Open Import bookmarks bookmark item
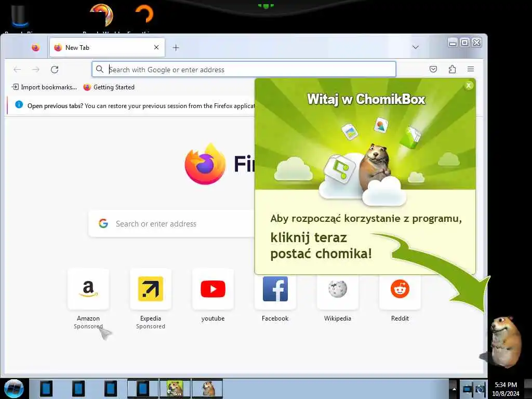The width and height of the screenshot is (532, 399). (x=45, y=87)
